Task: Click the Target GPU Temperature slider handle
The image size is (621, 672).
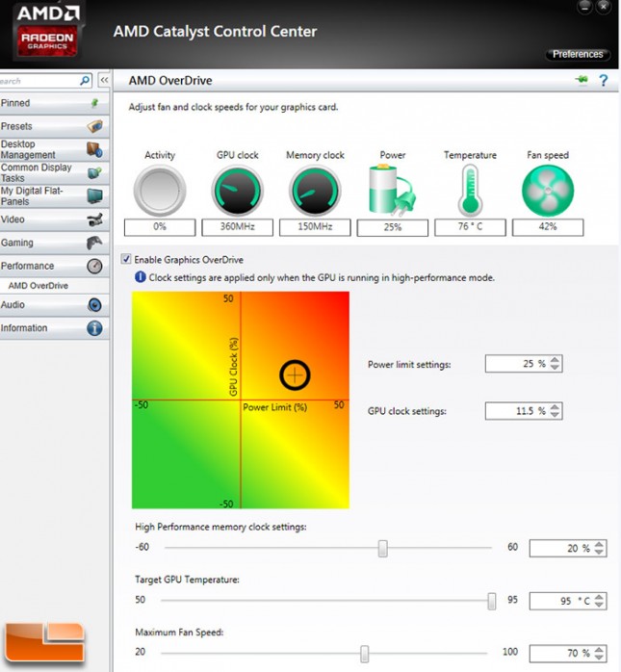Action: pyautogui.click(x=492, y=601)
